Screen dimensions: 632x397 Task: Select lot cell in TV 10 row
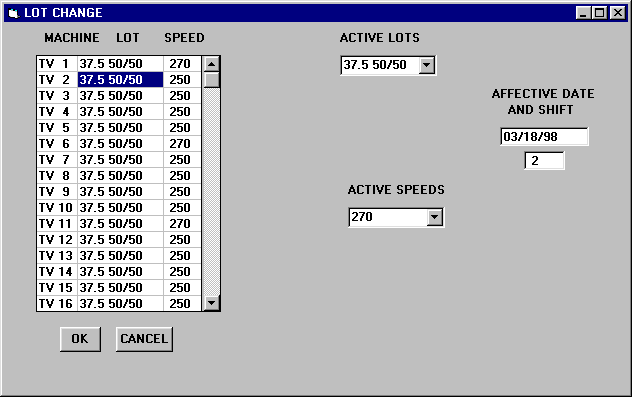121,208
